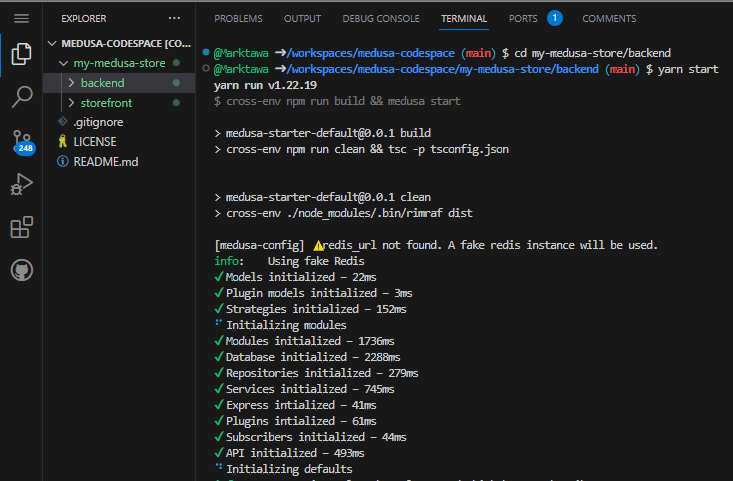
Task: Collapse the my-medusa-store folder chevron
Action: pyautogui.click(x=64, y=63)
